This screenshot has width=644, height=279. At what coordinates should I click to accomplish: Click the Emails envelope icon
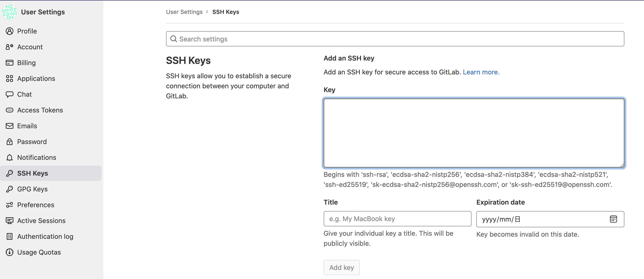(x=10, y=126)
